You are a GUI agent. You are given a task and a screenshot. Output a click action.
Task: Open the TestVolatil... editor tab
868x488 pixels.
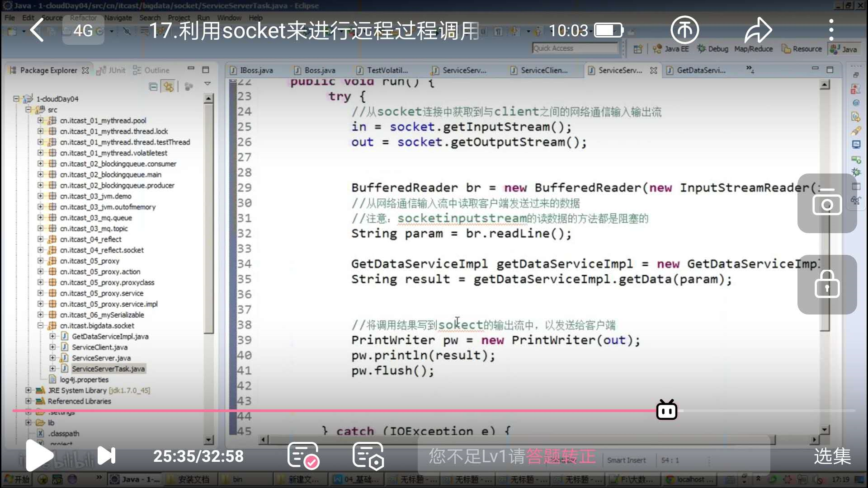[382, 70]
